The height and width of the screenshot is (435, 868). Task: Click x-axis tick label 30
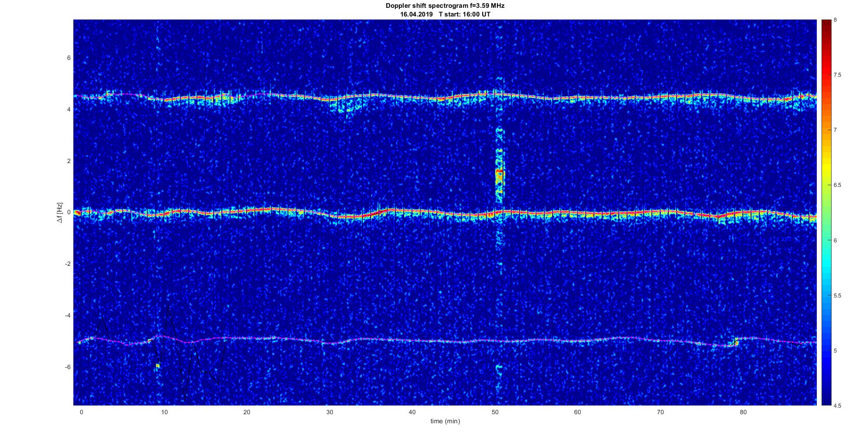[x=329, y=412]
